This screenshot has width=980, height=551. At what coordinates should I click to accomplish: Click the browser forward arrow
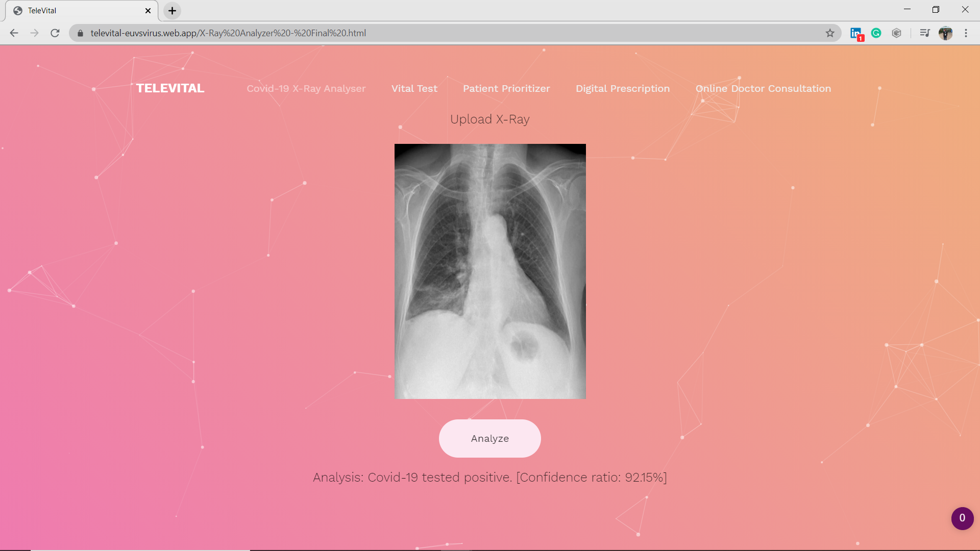tap(34, 33)
